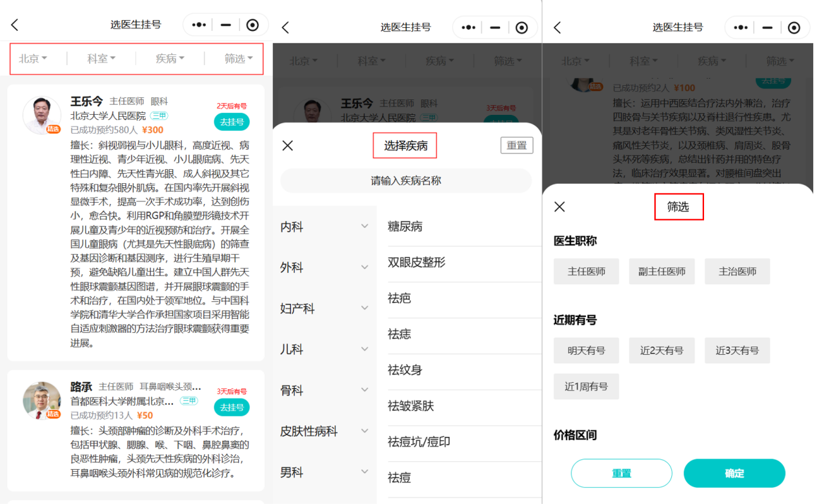
Task: Toggle the 主任医师 title filter chip
Action: pyautogui.click(x=586, y=272)
